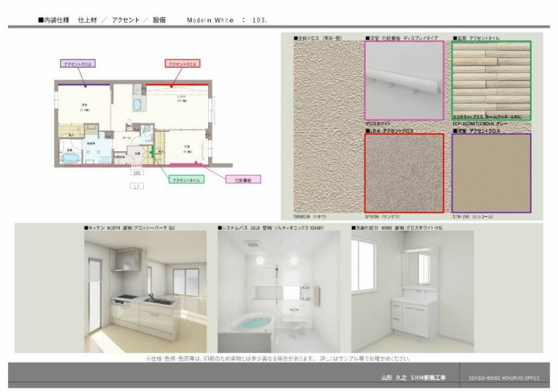The height and width of the screenshot is (392, 558).
Task: Select the TWS8239 overall wallpaper swatch
Action: (327, 125)
